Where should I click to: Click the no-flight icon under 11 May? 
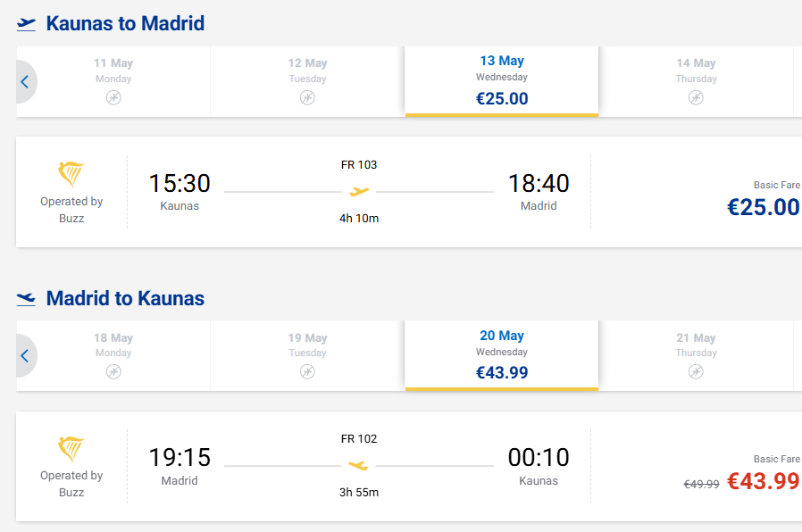tap(113, 97)
